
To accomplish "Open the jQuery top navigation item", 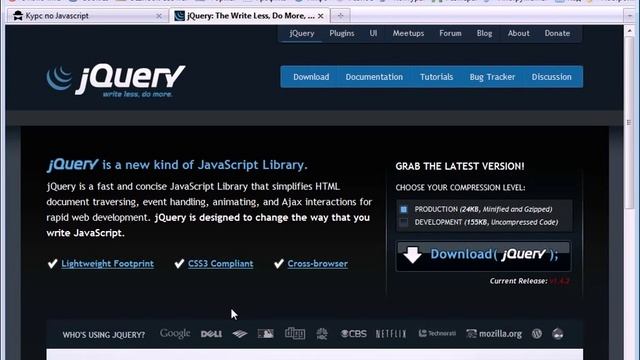I will coord(302,33).
